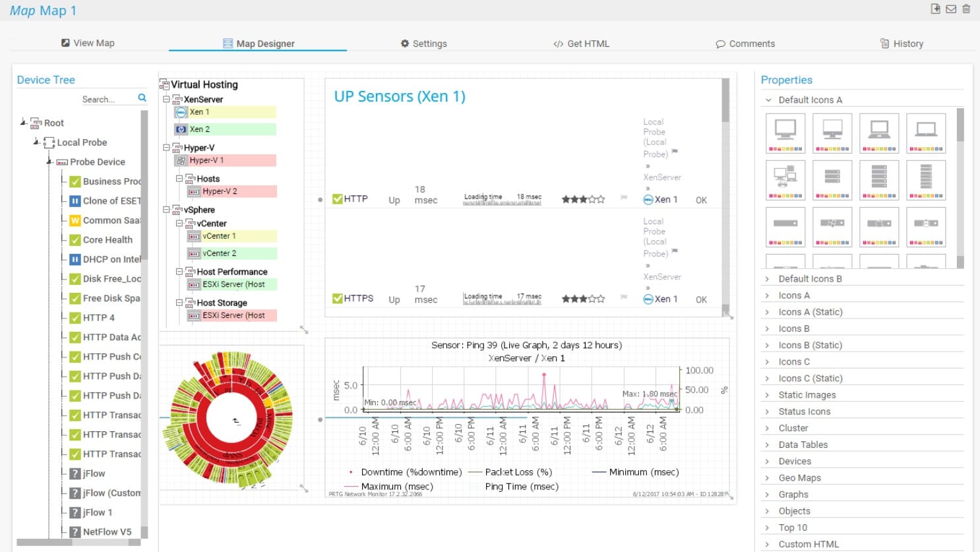Viewport: 980px width, 552px height.
Task: Collapse the XenServer group in Virtual Hosting
Action: pyautogui.click(x=166, y=100)
